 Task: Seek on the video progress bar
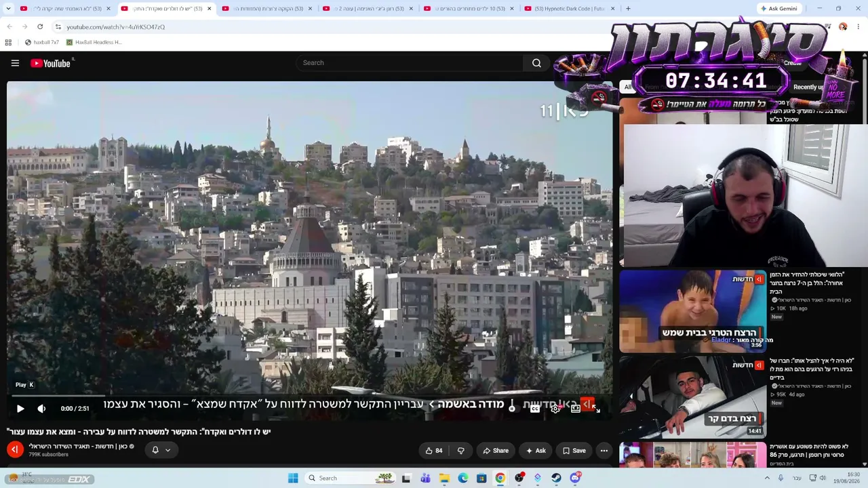309,396
